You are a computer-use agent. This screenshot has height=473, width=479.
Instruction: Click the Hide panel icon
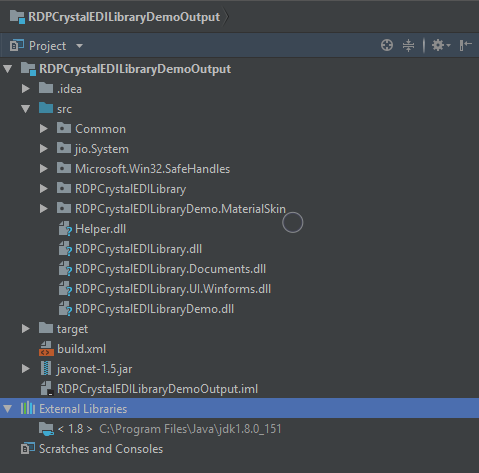[x=465, y=45]
